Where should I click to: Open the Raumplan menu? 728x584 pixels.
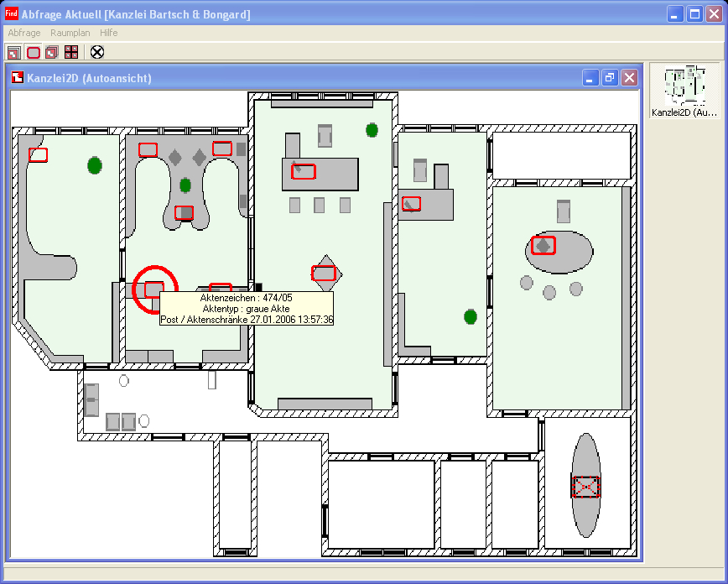coord(70,33)
